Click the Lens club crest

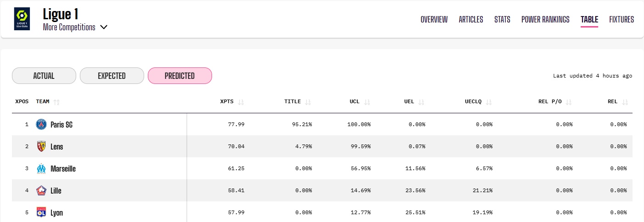pyautogui.click(x=41, y=146)
